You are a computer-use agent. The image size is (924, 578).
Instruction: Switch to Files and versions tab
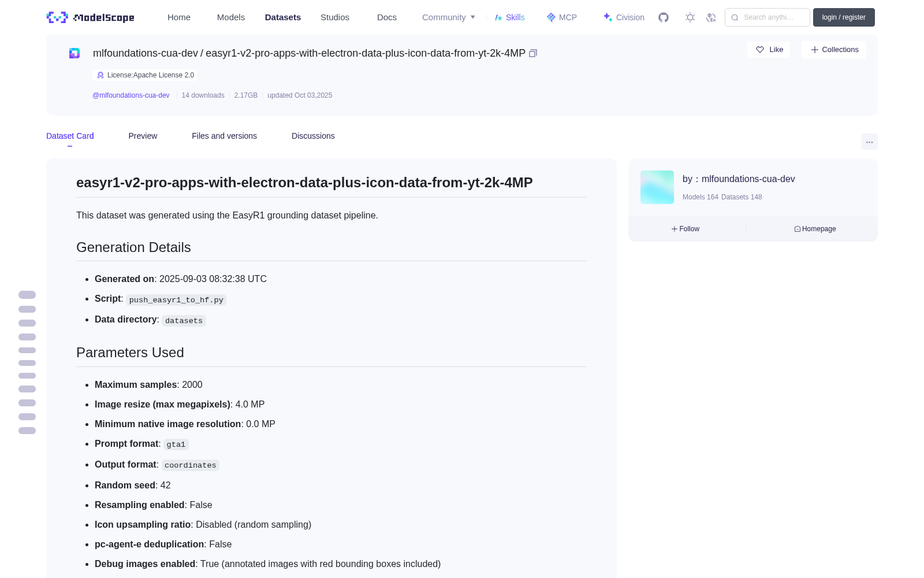(x=224, y=136)
